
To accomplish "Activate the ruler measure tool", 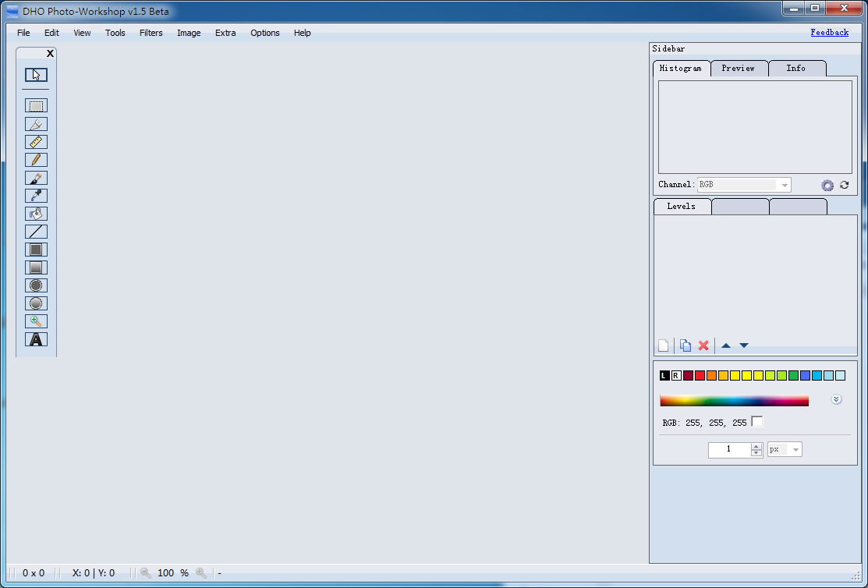I will point(36,142).
